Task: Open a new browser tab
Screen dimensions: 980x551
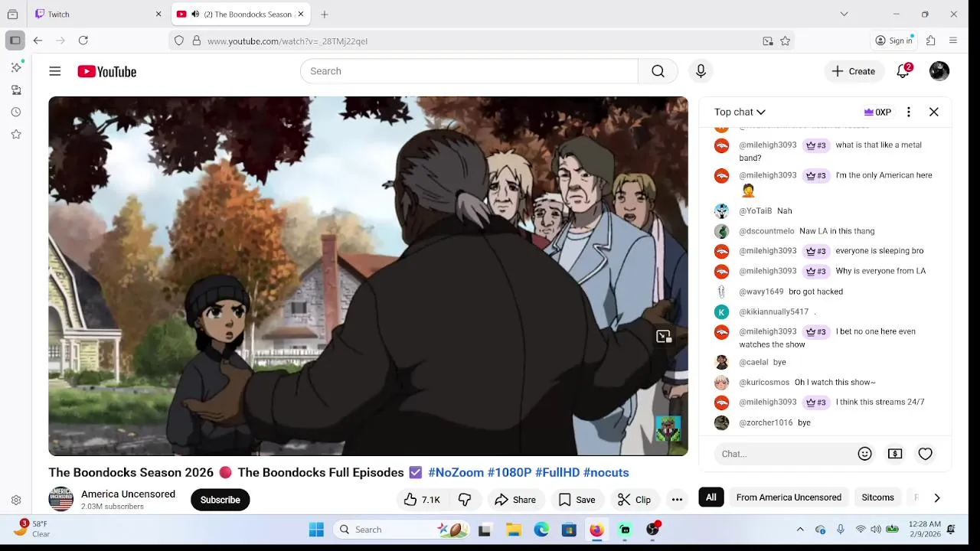Action: click(x=325, y=14)
